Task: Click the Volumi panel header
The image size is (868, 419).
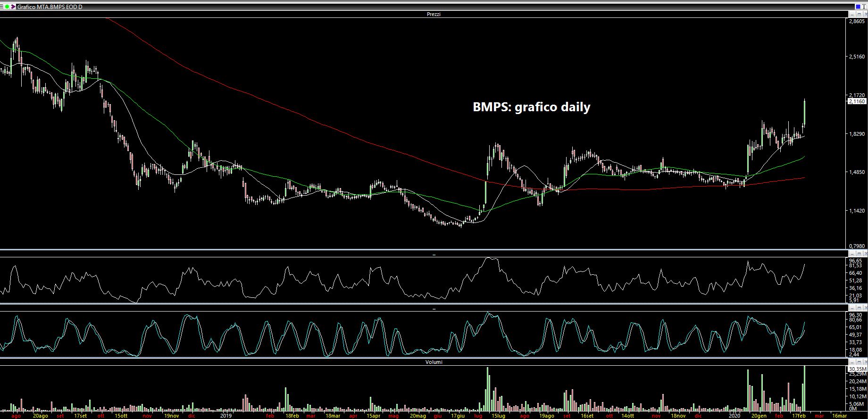Action: [x=434, y=362]
